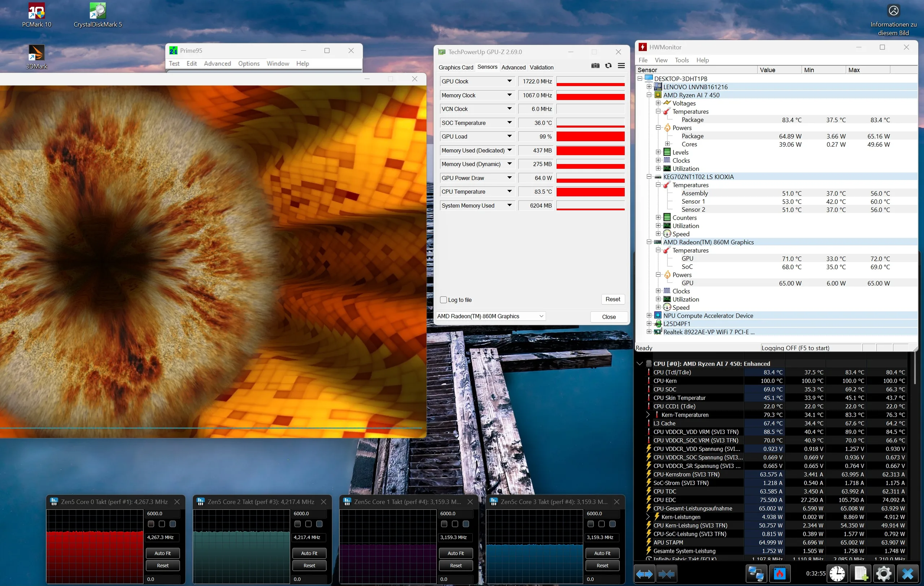Enable the Log to file checkbox

point(444,300)
